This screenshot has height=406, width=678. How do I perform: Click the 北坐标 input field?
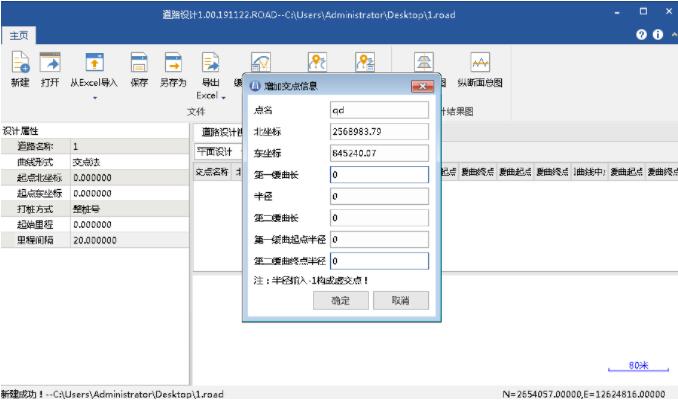pos(379,131)
